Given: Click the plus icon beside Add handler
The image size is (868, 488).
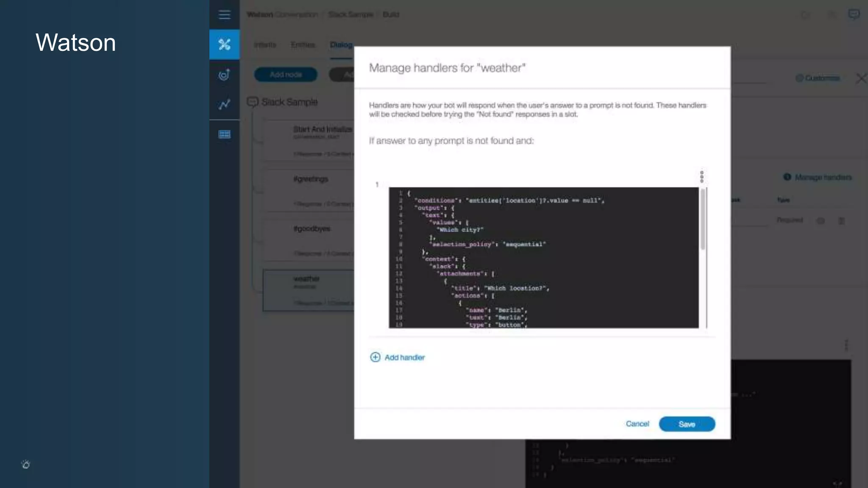Looking at the screenshot, I should click(375, 357).
